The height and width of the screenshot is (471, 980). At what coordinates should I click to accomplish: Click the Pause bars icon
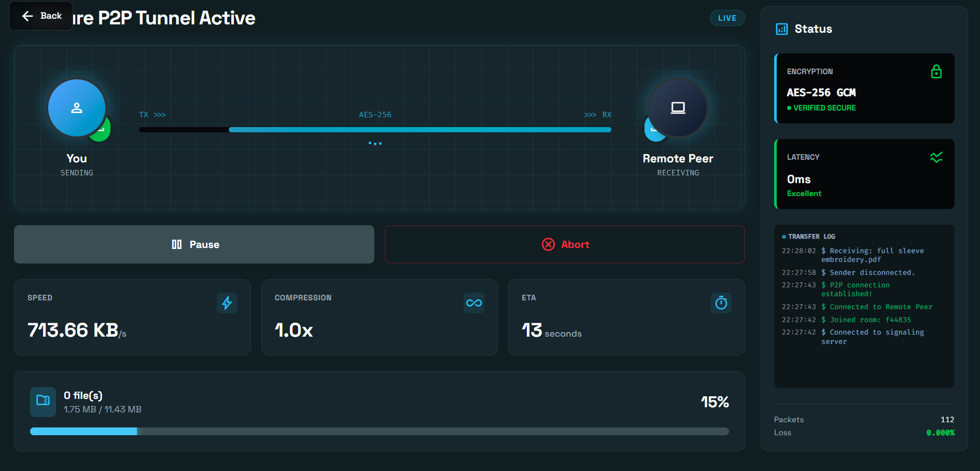(x=177, y=244)
